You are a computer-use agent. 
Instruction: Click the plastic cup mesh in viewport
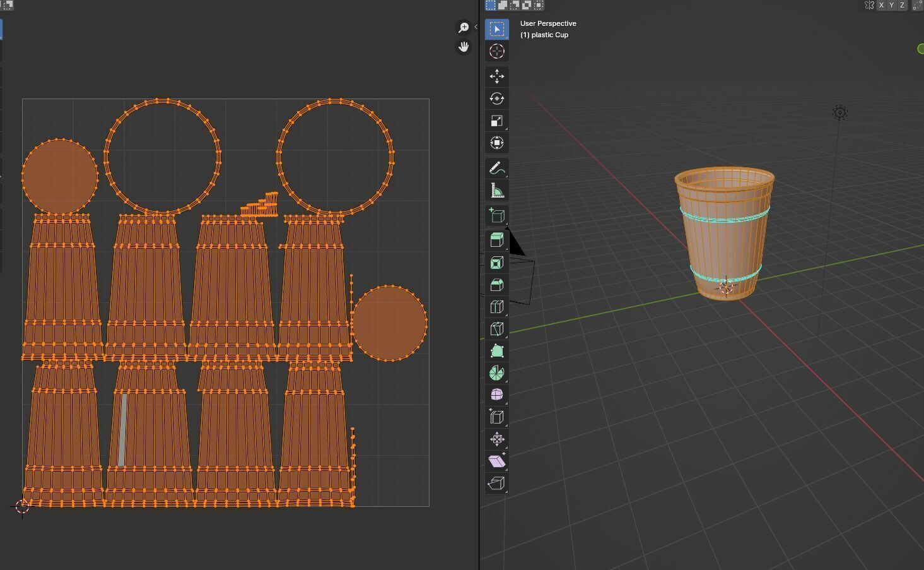(x=725, y=234)
